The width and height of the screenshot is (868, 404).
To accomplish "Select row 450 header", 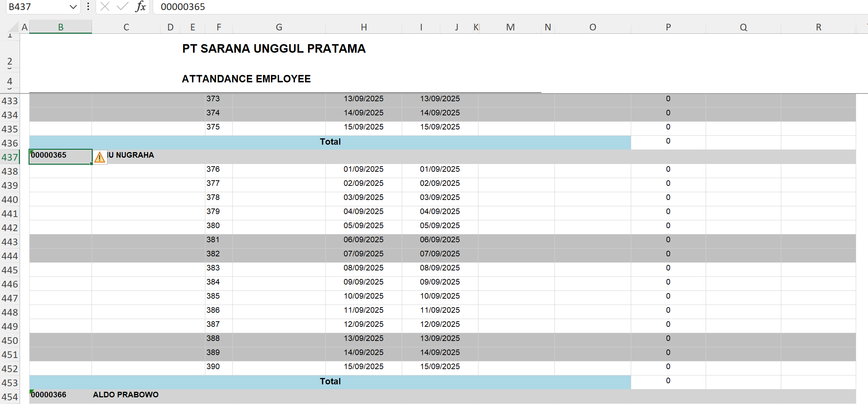I will pos(10,341).
